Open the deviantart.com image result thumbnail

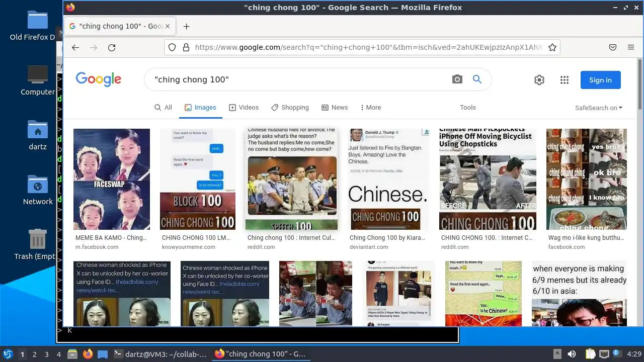click(x=387, y=179)
